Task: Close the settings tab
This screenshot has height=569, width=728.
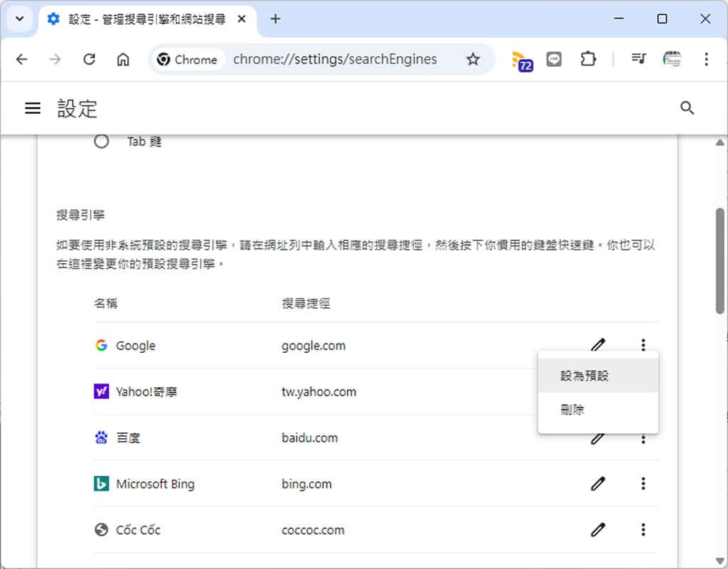Action: [x=242, y=19]
